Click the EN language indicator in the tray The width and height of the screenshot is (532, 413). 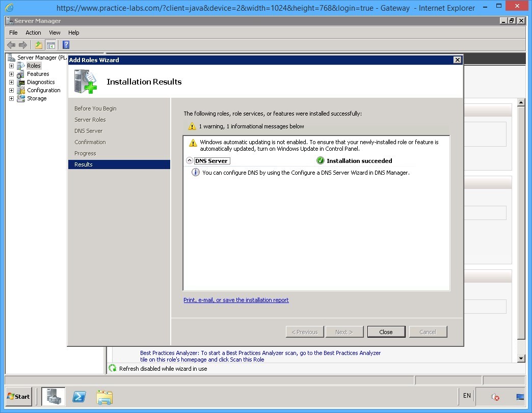pyautogui.click(x=466, y=396)
